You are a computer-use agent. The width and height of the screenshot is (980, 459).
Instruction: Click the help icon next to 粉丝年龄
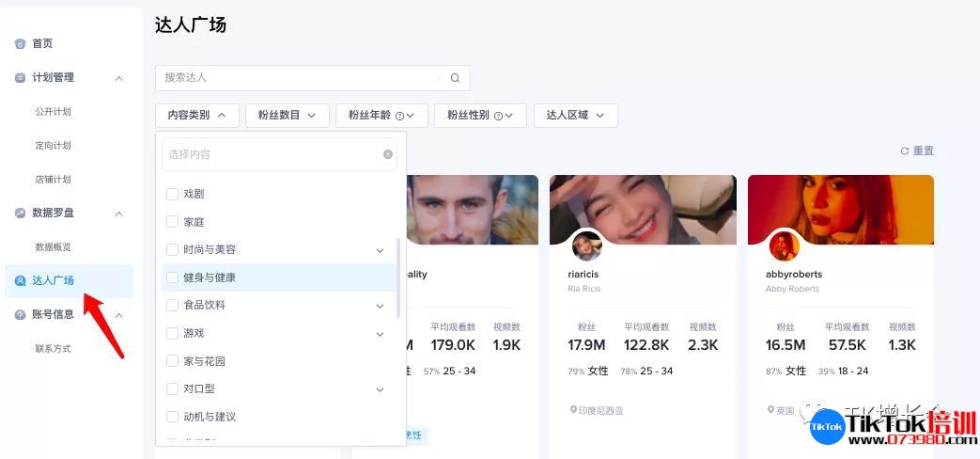400,116
